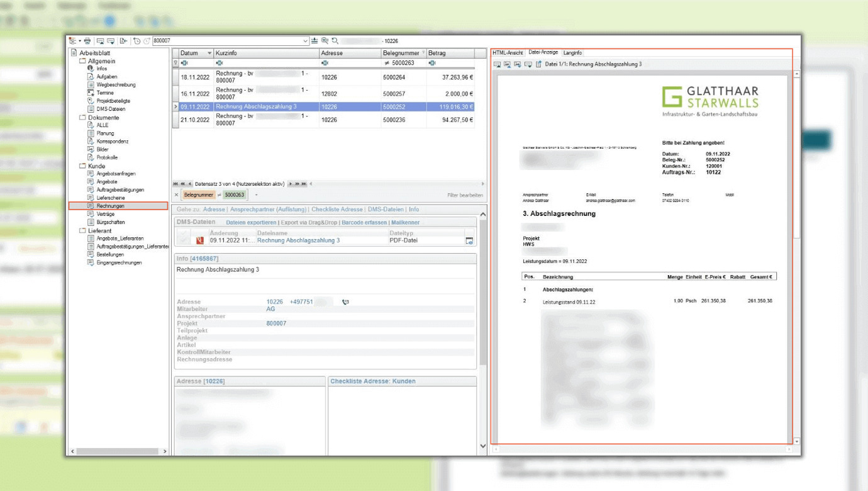This screenshot has width=868, height=491.
Task: Remove the Belegnummer filter with the X
Action: [x=176, y=195]
